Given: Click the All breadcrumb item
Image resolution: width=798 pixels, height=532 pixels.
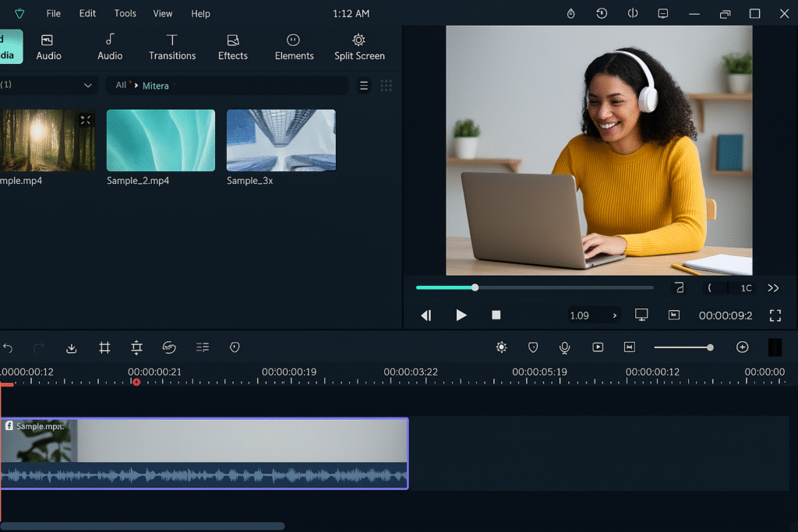Looking at the screenshot, I should pos(121,86).
